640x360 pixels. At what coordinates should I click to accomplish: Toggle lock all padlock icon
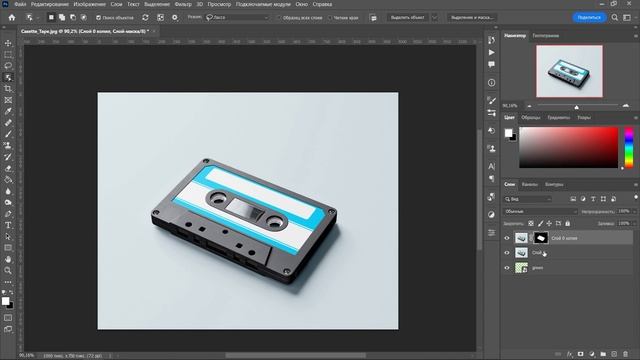(567, 223)
